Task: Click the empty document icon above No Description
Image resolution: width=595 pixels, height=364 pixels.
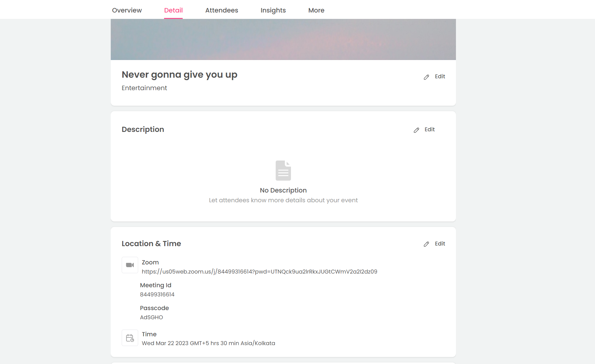Action: coord(283,170)
